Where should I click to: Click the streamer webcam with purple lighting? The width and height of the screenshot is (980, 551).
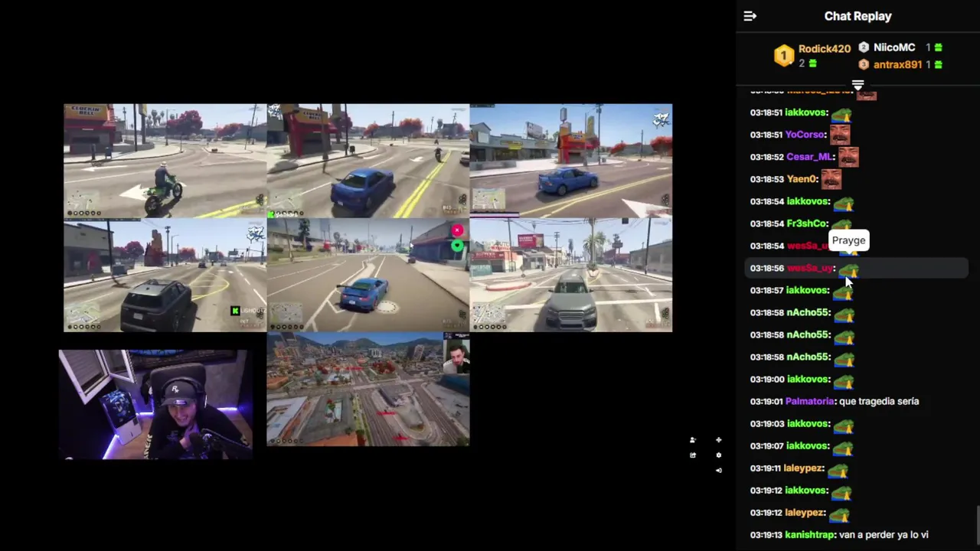155,404
